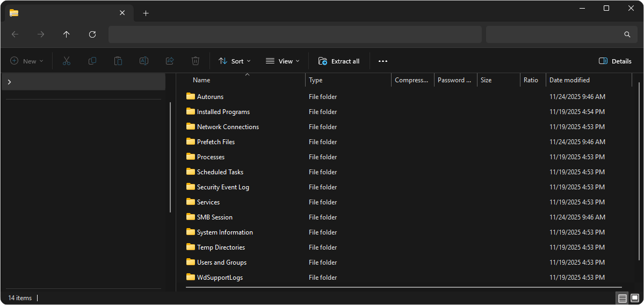Click the Extract all button

coord(339,61)
